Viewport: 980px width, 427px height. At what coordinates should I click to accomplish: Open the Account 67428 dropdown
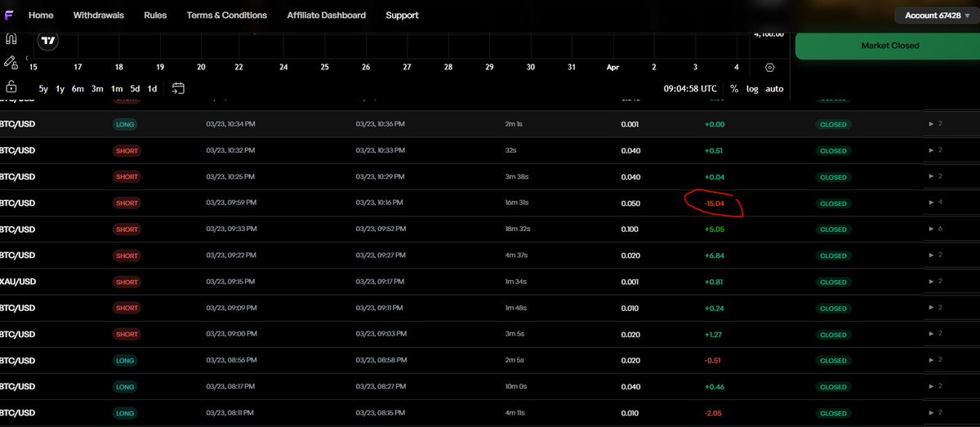(x=936, y=15)
